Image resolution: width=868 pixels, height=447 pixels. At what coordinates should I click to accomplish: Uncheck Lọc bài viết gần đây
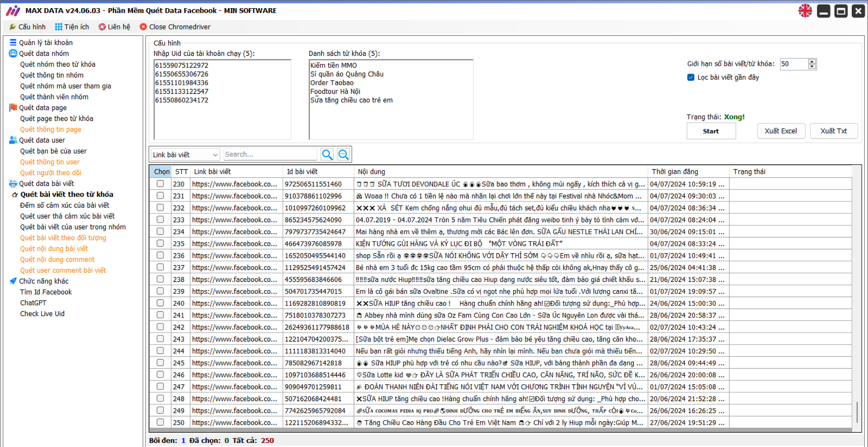click(x=691, y=77)
